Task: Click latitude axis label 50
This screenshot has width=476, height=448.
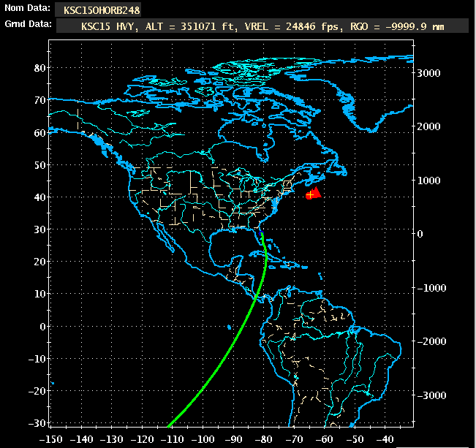Action: coord(39,165)
